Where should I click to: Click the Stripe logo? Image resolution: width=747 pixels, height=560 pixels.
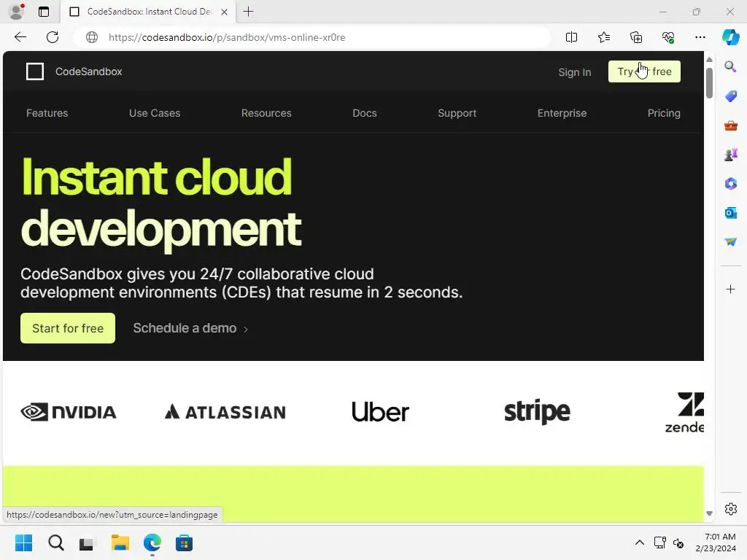tap(537, 412)
